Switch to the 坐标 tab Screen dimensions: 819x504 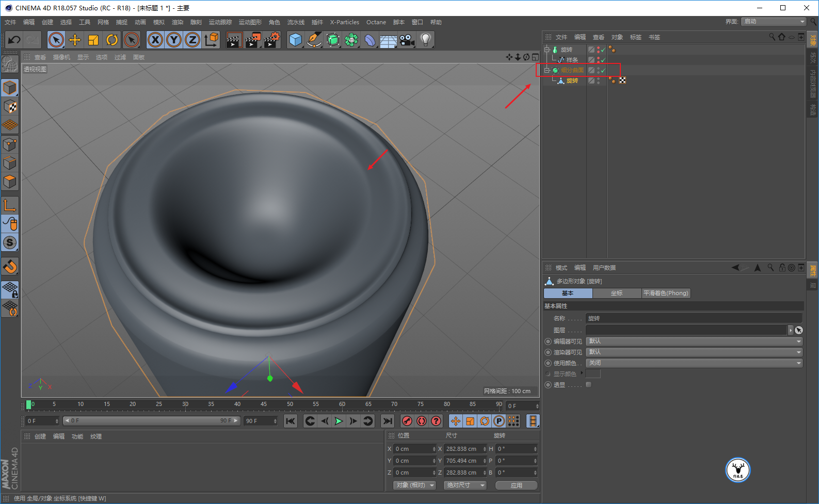click(617, 293)
